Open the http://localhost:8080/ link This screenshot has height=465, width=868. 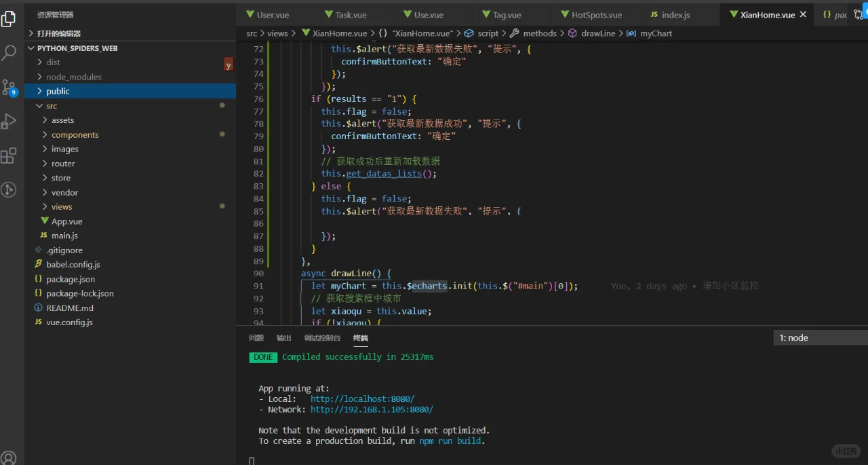pos(362,398)
